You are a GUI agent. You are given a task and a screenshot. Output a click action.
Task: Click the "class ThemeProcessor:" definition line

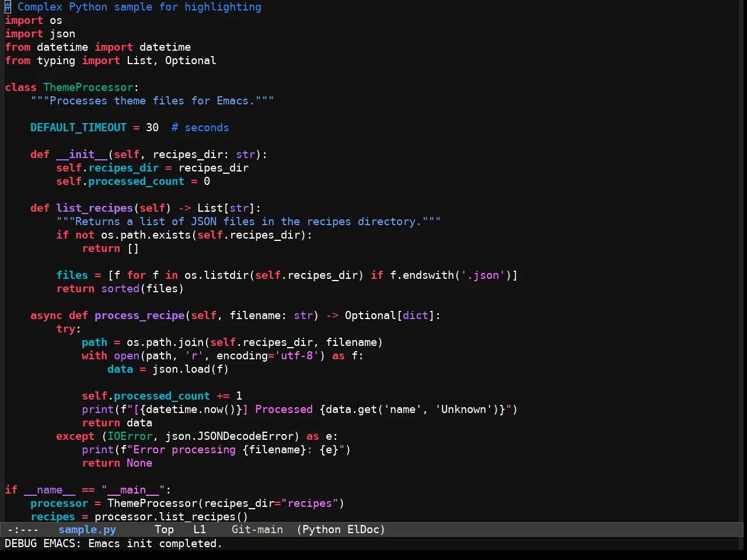pyautogui.click(x=72, y=87)
